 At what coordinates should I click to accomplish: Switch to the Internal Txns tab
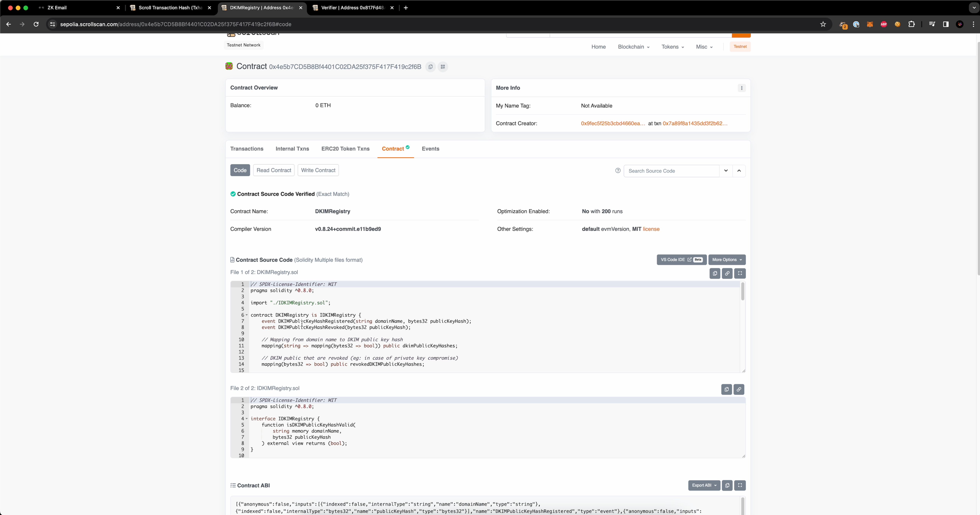[x=292, y=149]
